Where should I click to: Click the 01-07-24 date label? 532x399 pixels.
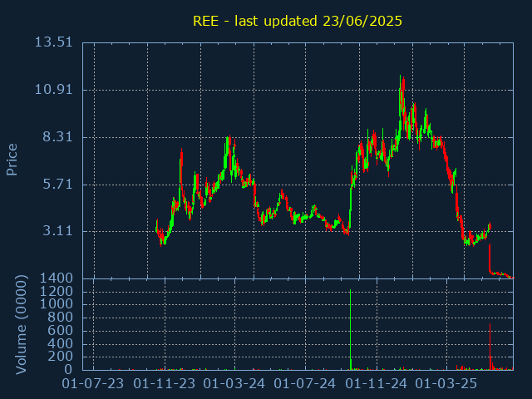[305, 384]
